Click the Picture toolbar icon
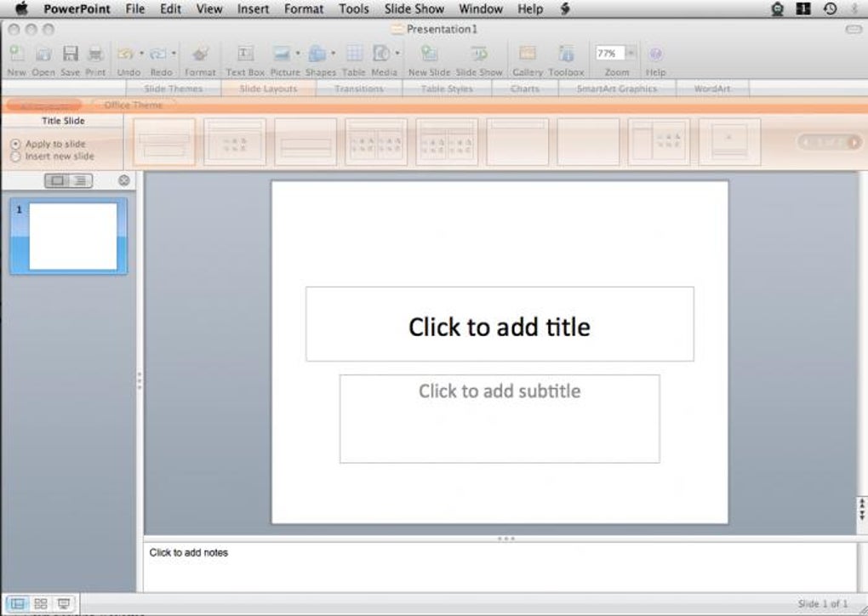The image size is (868, 616). (282, 54)
